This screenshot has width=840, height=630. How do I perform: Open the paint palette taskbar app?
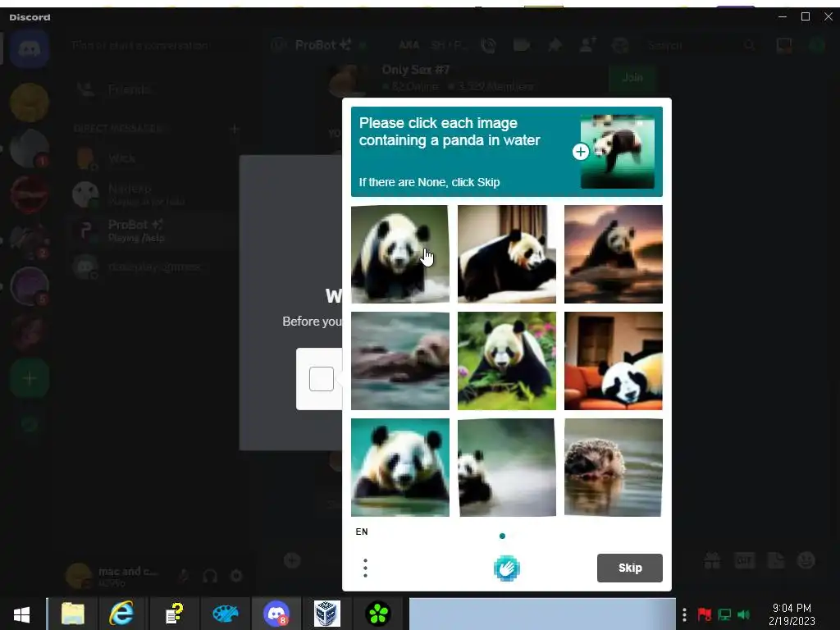pos(226,614)
